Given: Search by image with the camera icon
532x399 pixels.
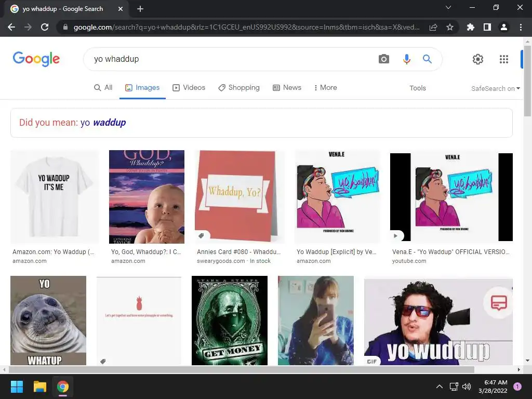Looking at the screenshot, I should coord(384,59).
